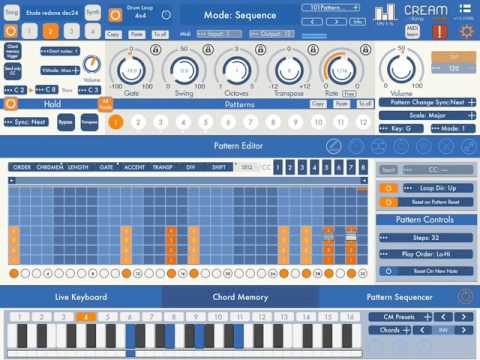The height and width of the screenshot is (360, 480).
Task: Open the Mode: 1 selector
Action: click(x=453, y=128)
